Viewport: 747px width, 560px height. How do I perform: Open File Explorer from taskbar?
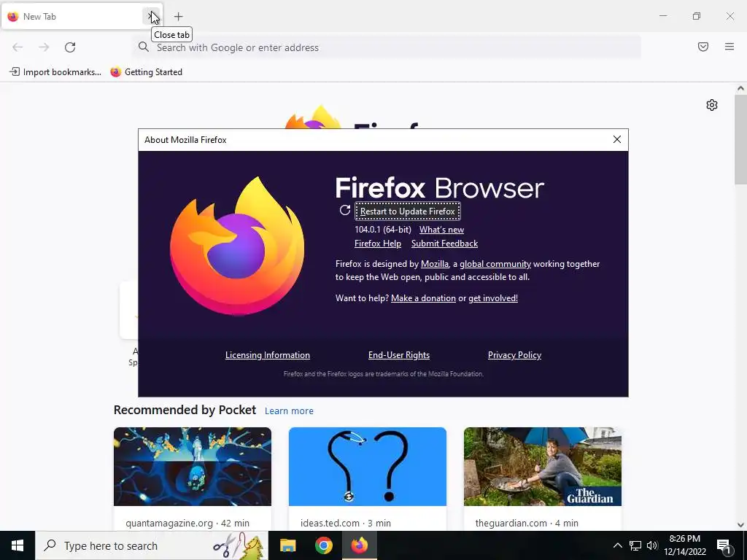287,545
